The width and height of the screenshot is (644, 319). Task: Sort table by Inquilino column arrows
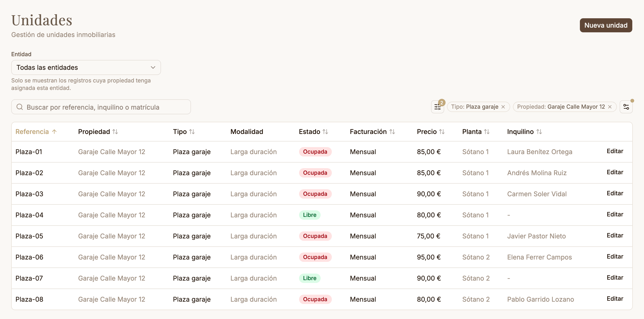pyautogui.click(x=539, y=132)
